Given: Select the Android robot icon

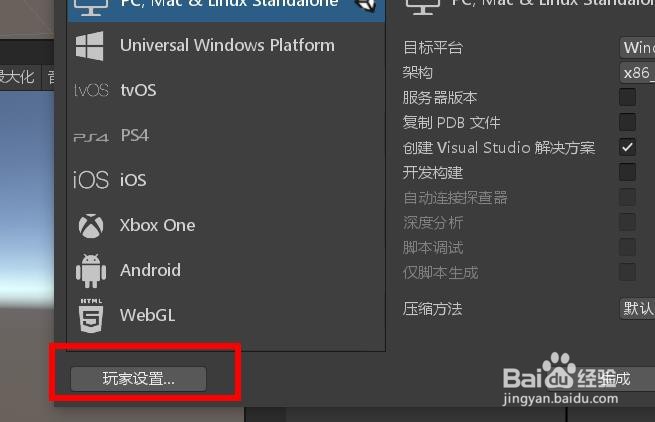Looking at the screenshot, I should 91,271.
